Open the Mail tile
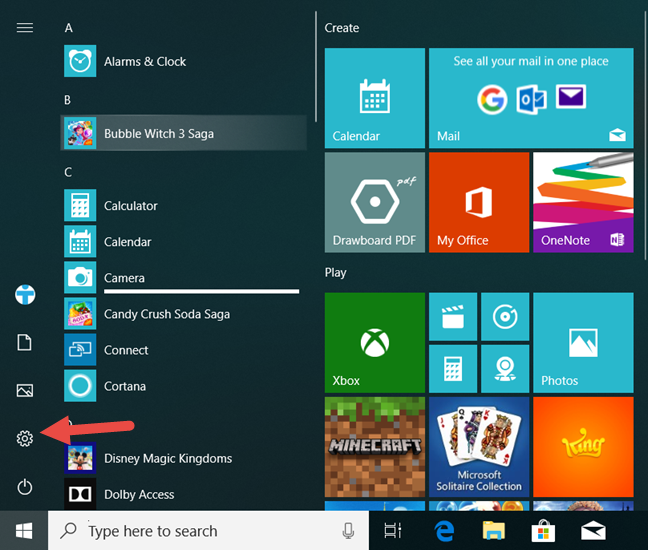 (x=531, y=98)
